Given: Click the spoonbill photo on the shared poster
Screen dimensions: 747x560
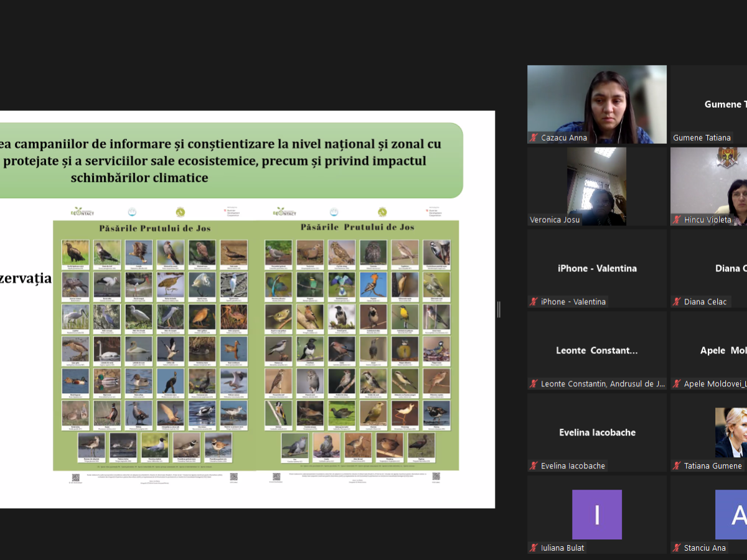Looking at the screenshot, I should 75,317.
